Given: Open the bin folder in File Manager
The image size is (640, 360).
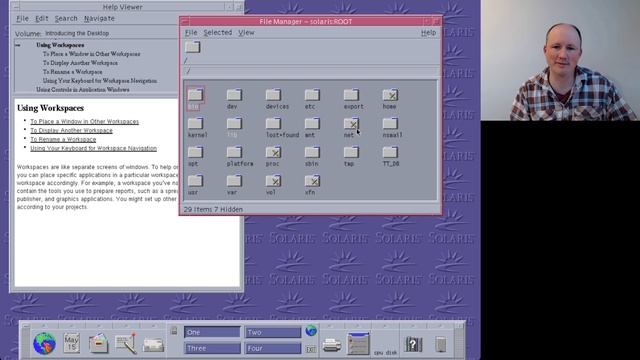Looking at the screenshot, I should click(195, 96).
